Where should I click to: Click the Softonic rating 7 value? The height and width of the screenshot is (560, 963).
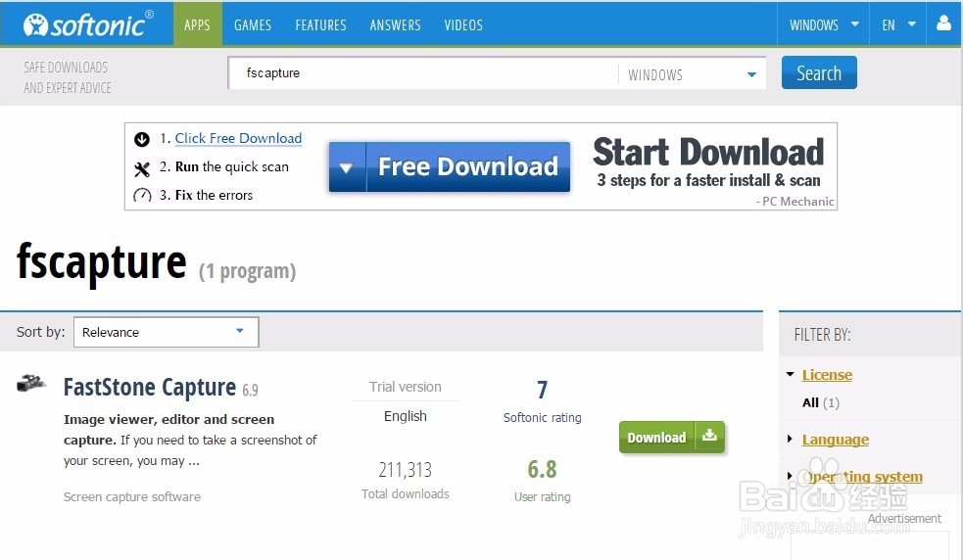pyautogui.click(x=542, y=390)
